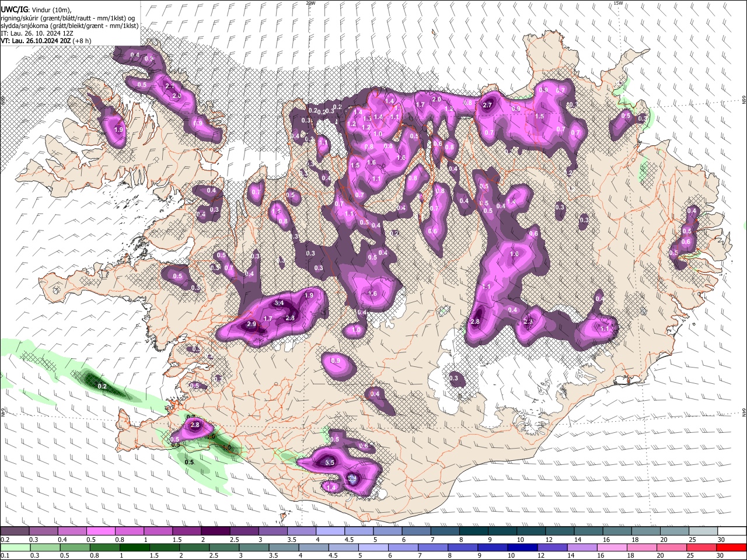
Task: Pick the bright pink swatch between 0.5 and 0.8 upper scale
Action: pyautogui.click(x=101, y=531)
